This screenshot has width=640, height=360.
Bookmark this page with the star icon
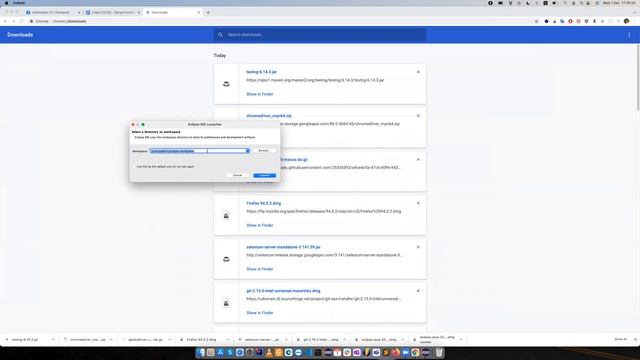(x=536, y=21)
